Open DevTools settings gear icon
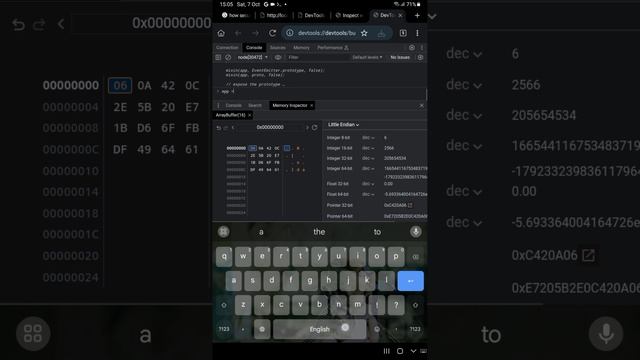 (x=412, y=48)
